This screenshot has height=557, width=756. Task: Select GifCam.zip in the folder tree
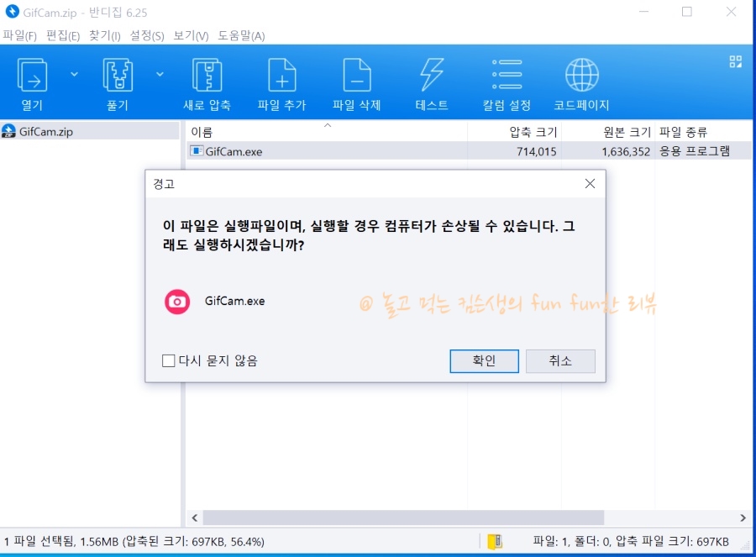(90, 131)
